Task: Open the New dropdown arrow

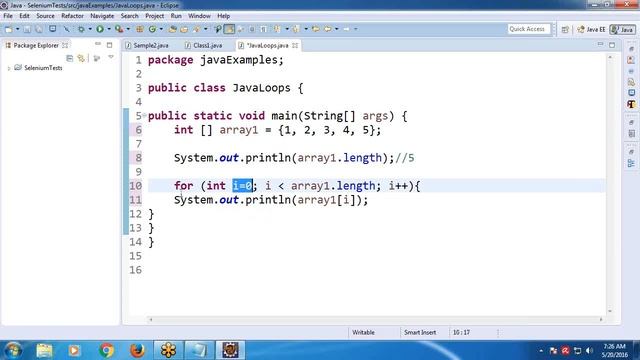Action: (x=18, y=29)
